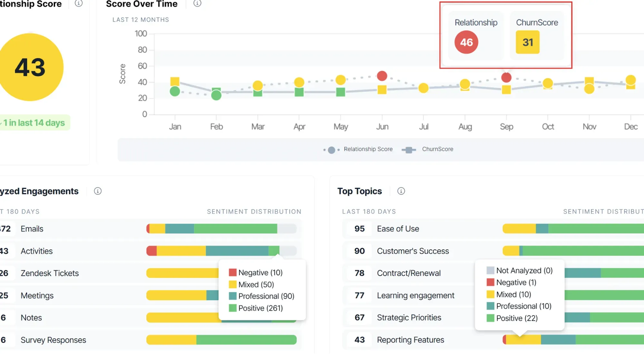Click the Survey Responses sentiment bar
644x354 pixels.
pos(221,340)
